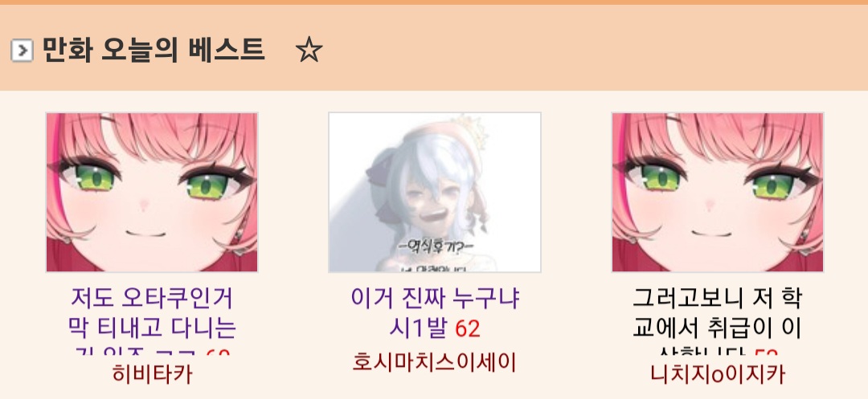Screen dimensions: 868x399
Task: Open the post 이거 진짜 누구냐
Action: point(435,299)
